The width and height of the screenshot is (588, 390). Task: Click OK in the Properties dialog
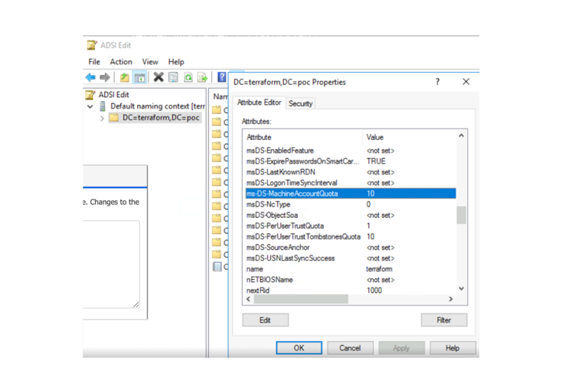pos(299,348)
